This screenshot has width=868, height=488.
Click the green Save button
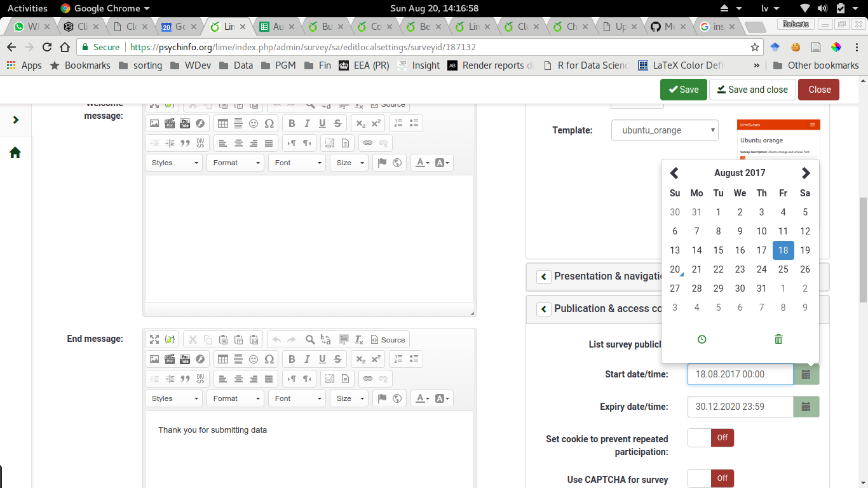coord(683,90)
